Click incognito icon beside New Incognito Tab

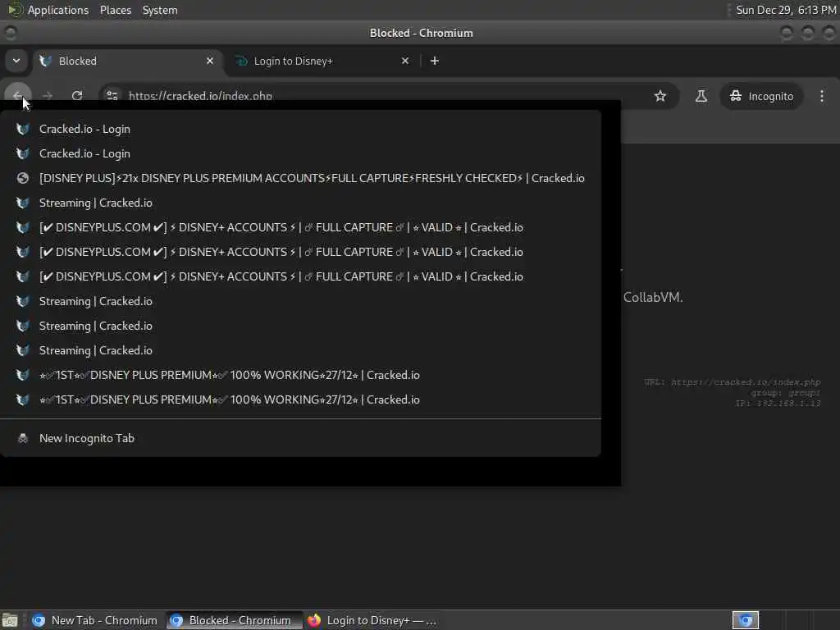pyautogui.click(x=22, y=438)
